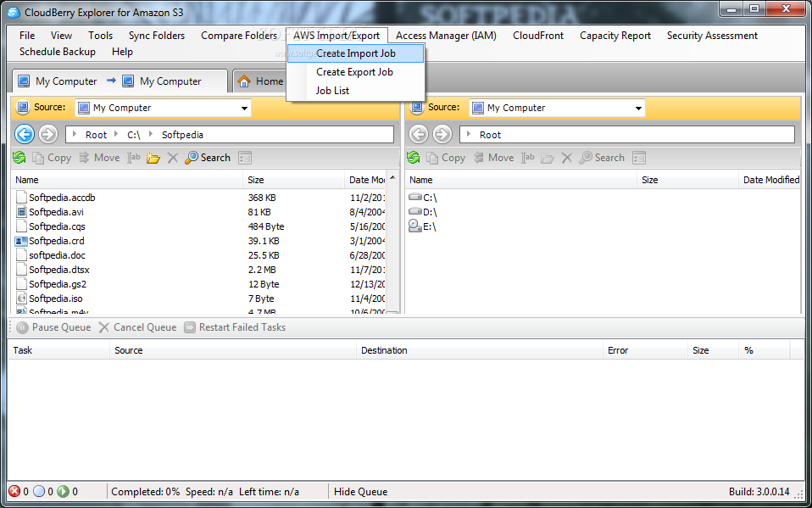Click the delete X icon in left pane
Viewport: 812px width, 508px height.
coord(173,158)
